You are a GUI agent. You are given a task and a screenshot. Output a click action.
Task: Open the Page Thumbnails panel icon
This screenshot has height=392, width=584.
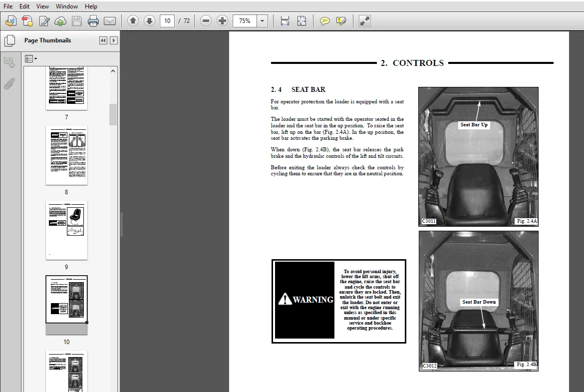[9, 40]
